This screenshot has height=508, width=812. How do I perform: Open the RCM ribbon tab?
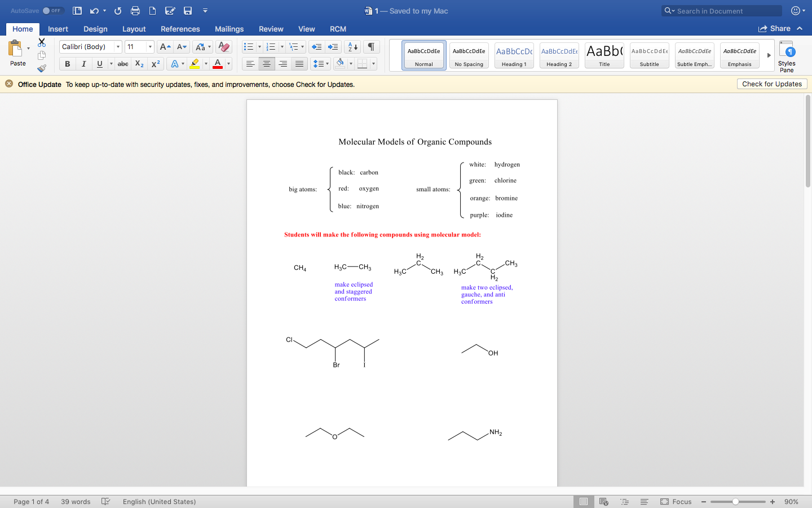337,29
